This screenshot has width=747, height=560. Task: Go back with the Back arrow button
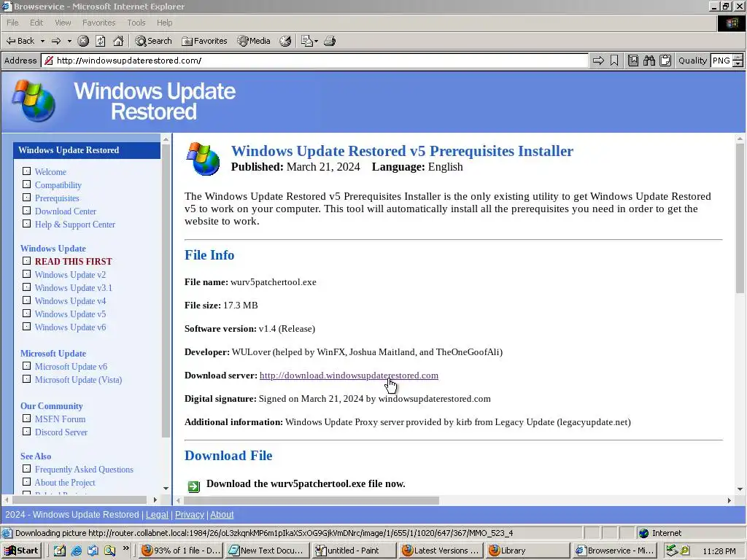pyautogui.click(x=20, y=41)
